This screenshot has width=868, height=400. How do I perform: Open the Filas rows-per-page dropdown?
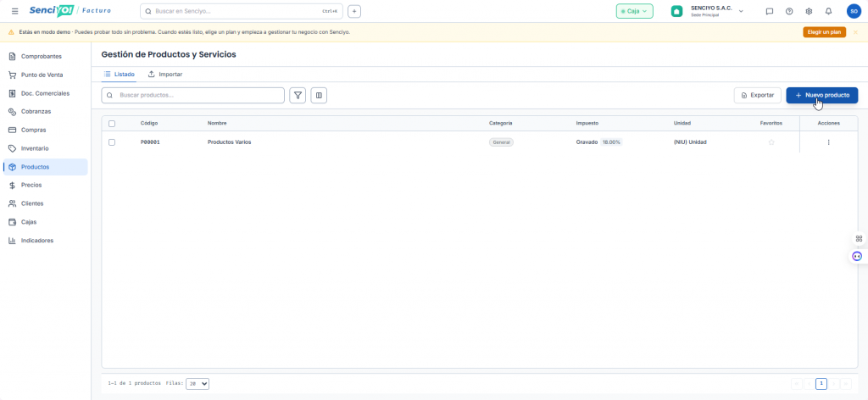(x=198, y=383)
